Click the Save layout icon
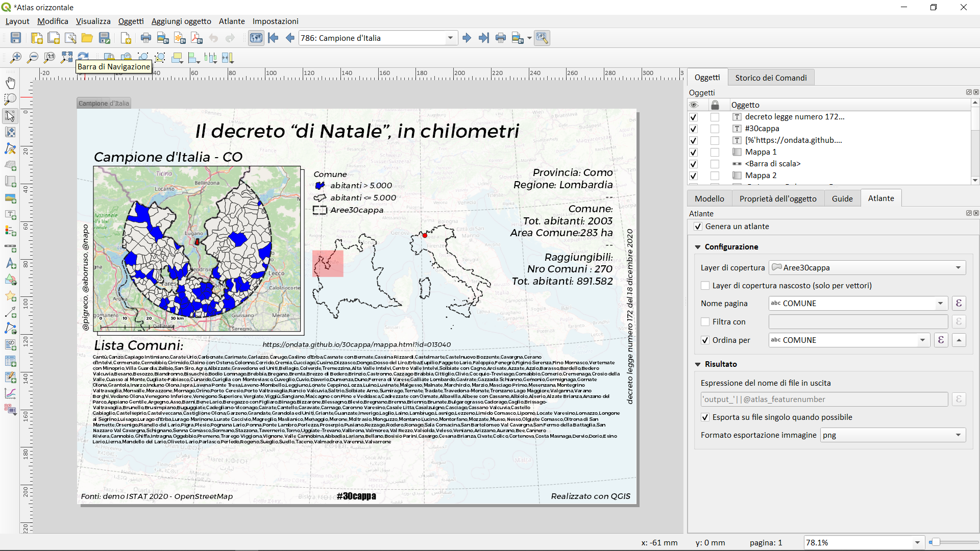The image size is (980, 551). point(16,38)
